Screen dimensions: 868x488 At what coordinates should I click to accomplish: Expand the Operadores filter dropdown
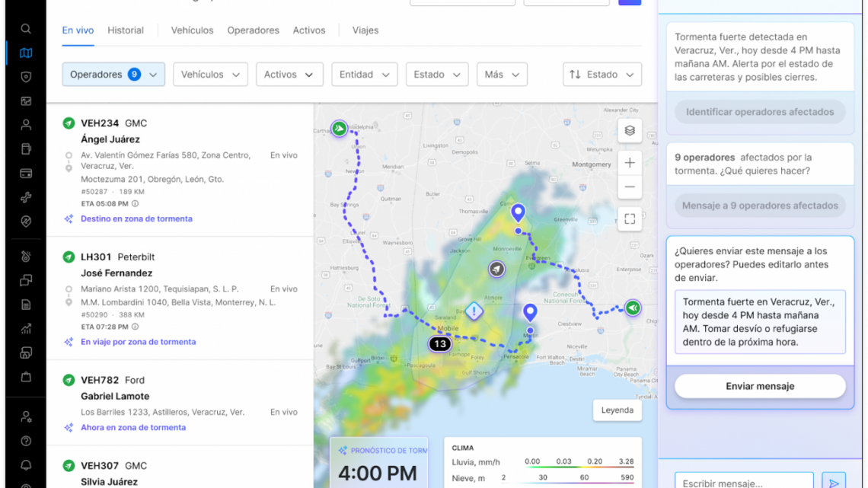113,75
